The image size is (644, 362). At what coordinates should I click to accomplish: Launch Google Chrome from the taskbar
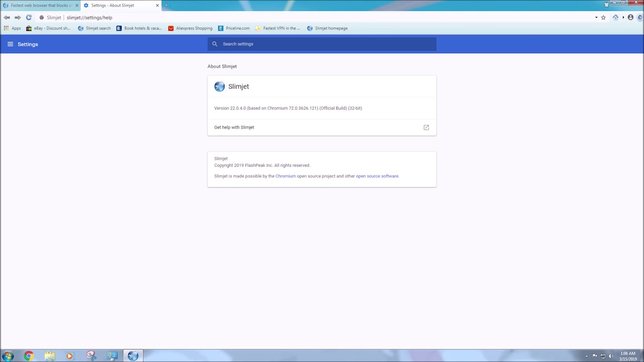pos(29,356)
